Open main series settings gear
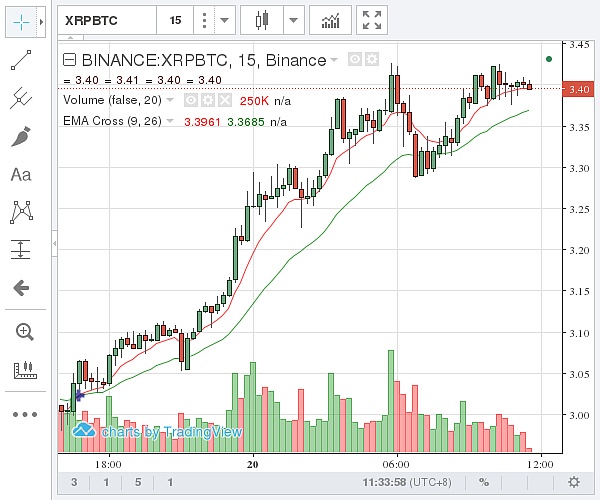Image resolution: width=600 pixels, height=500 pixels. (x=372, y=59)
